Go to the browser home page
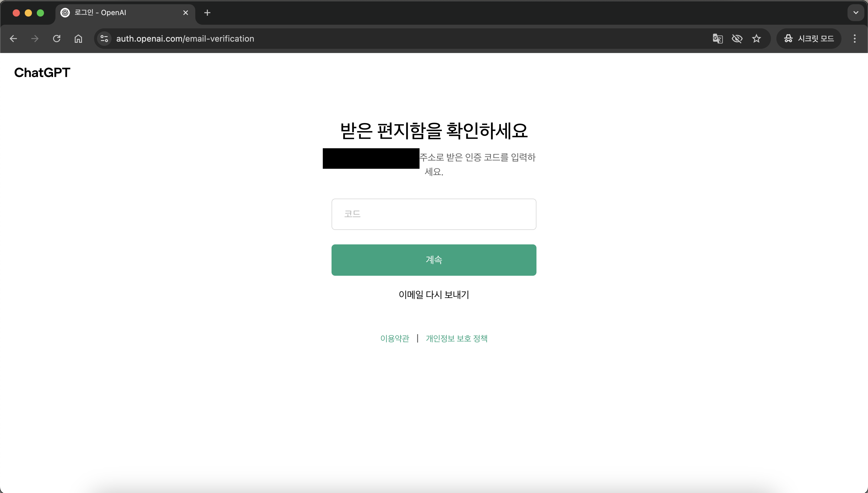The width and height of the screenshot is (868, 493). (78, 39)
